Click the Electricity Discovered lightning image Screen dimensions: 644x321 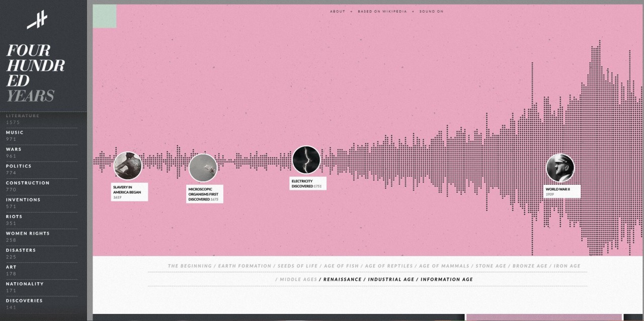click(306, 160)
